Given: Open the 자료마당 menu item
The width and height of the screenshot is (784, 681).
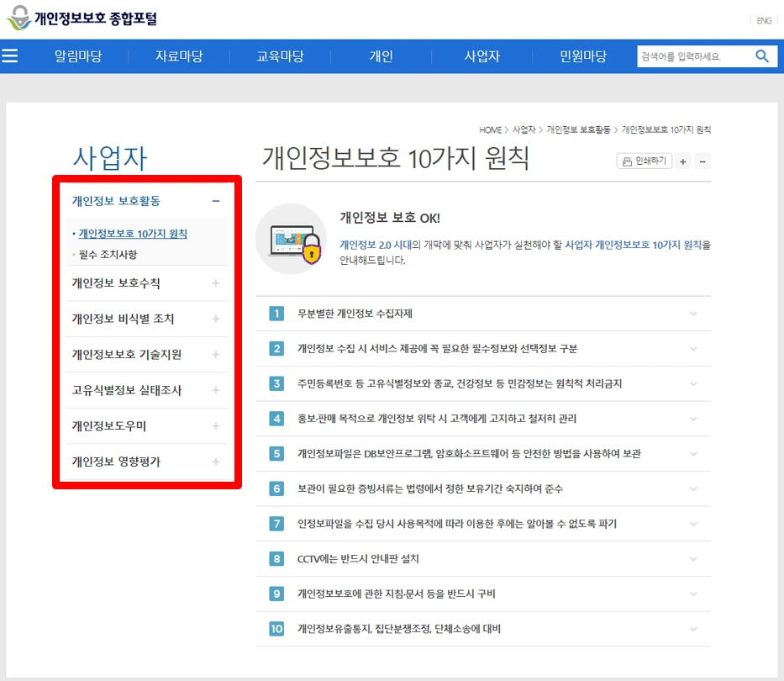Looking at the screenshot, I should pyautogui.click(x=179, y=55).
